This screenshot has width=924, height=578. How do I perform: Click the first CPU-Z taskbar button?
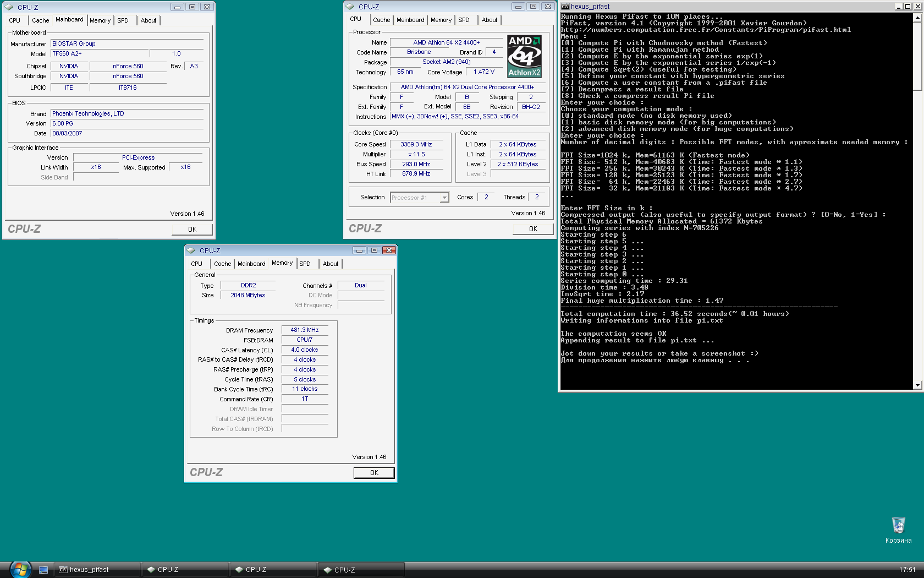point(185,570)
